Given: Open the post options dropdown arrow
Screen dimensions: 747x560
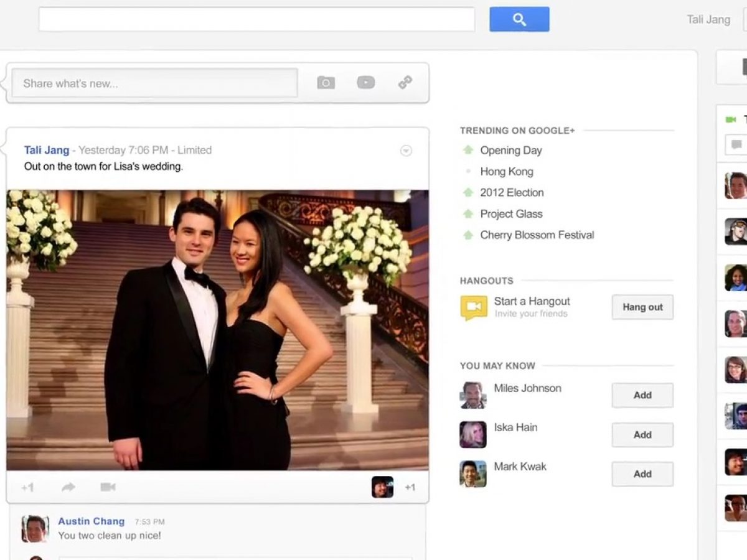Looking at the screenshot, I should click(406, 151).
